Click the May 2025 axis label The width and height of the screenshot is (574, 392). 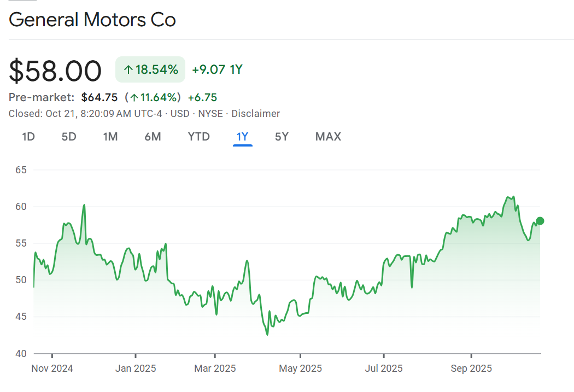(300, 368)
